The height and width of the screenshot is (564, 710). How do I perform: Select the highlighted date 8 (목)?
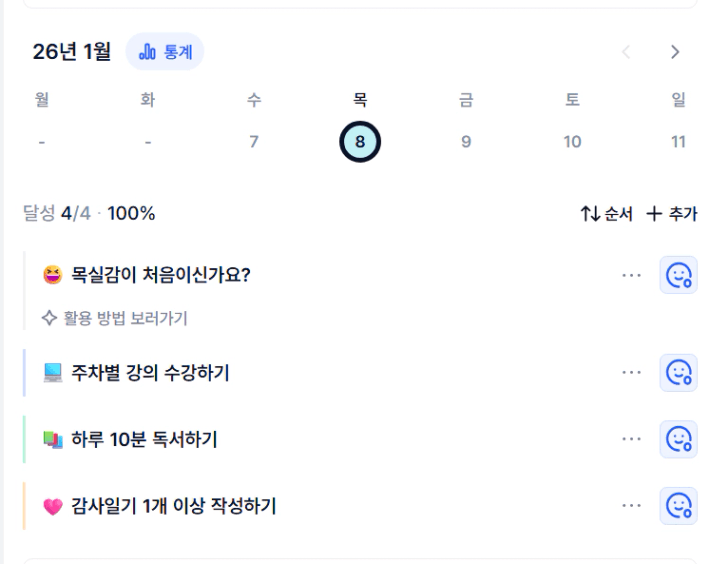pyautogui.click(x=360, y=142)
